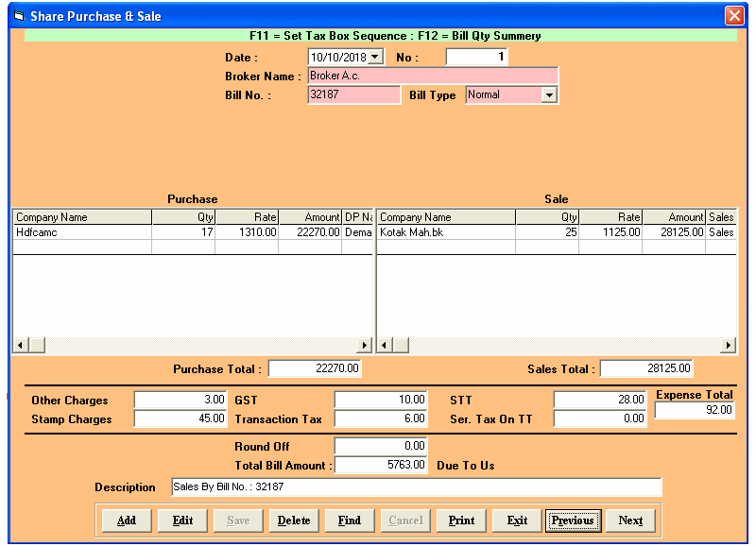Click the Broker Name field

pyautogui.click(x=432, y=76)
